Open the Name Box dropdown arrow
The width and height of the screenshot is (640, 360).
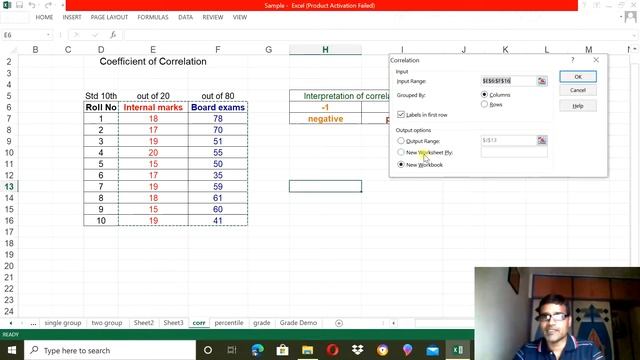coord(48,35)
